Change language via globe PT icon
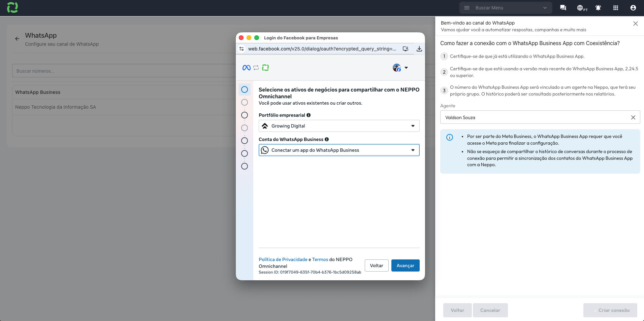Viewport: 644px width, 321px height. coord(582,8)
